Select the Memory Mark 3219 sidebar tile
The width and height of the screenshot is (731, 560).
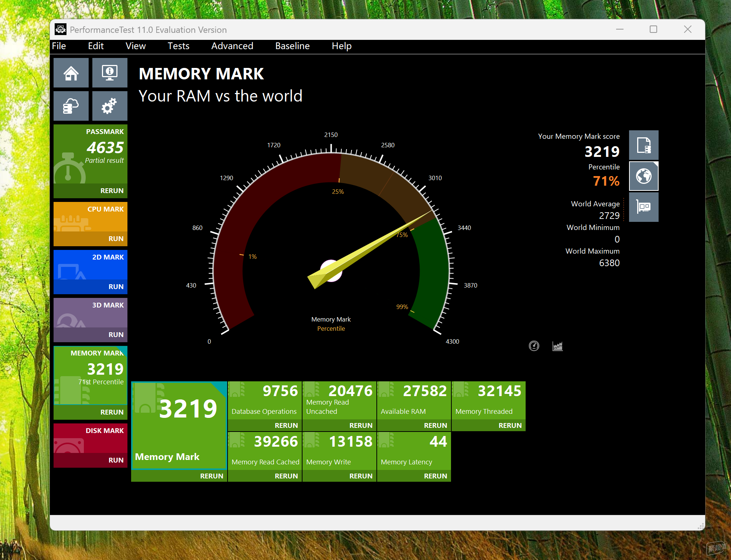[90, 375]
